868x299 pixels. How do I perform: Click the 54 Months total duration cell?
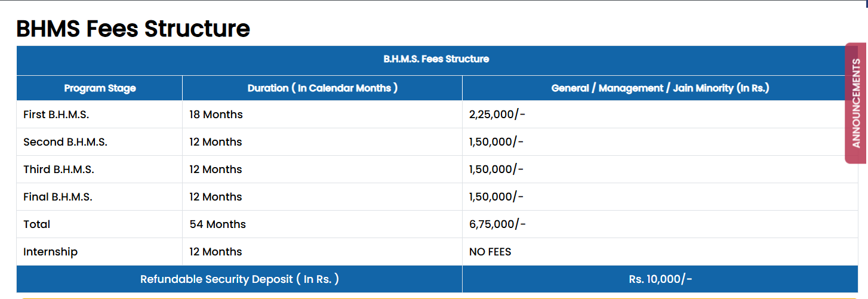click(217, 224)
